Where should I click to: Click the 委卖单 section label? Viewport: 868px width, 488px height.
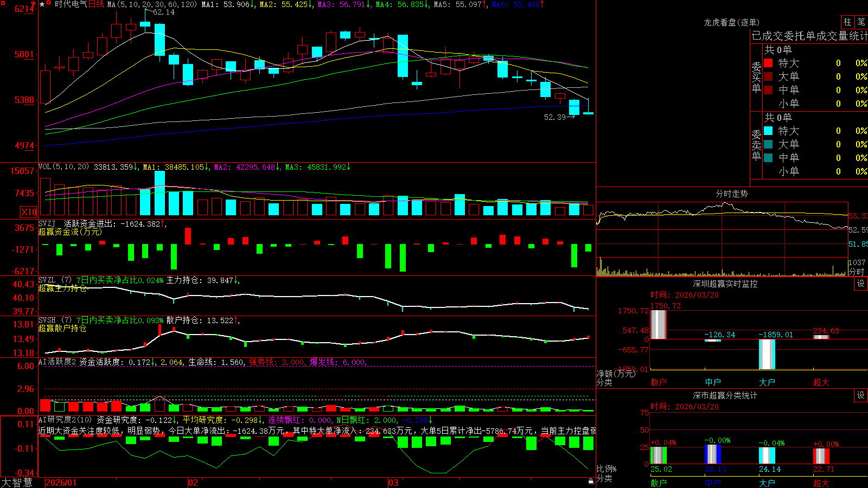point(756,145)
